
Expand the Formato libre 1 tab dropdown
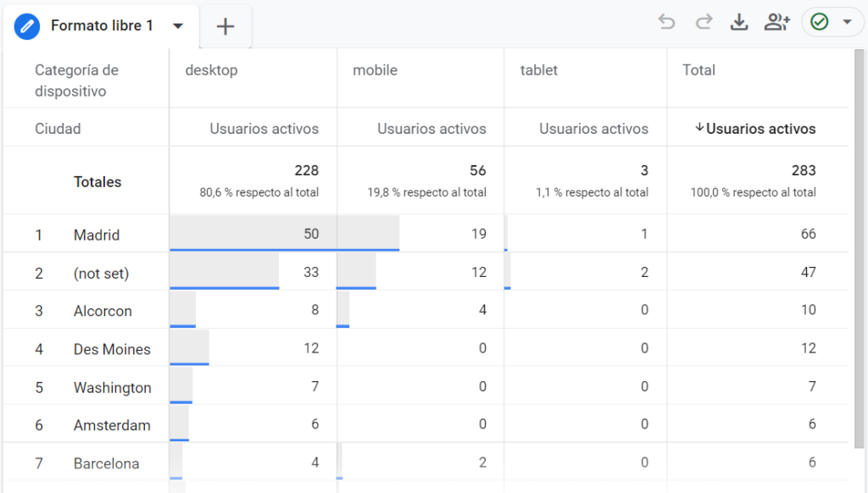pos(178,26)
